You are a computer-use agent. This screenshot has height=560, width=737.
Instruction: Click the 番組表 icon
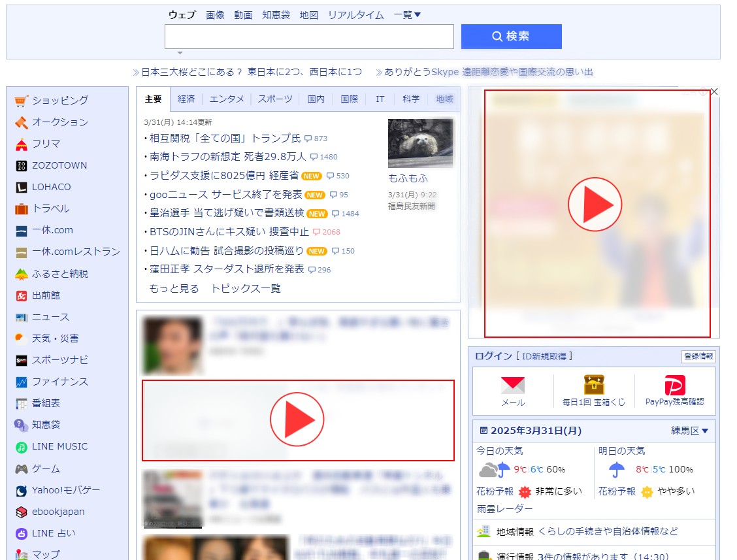21,403
